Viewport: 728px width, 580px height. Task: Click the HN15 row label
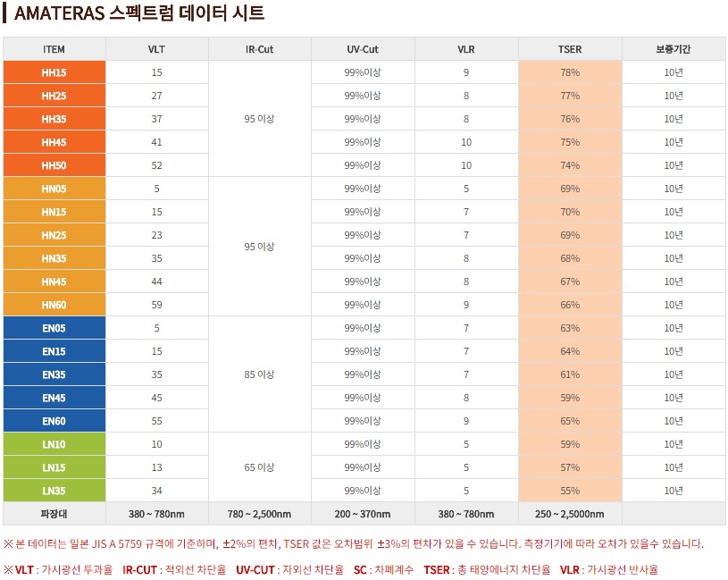tap(54, 212)
